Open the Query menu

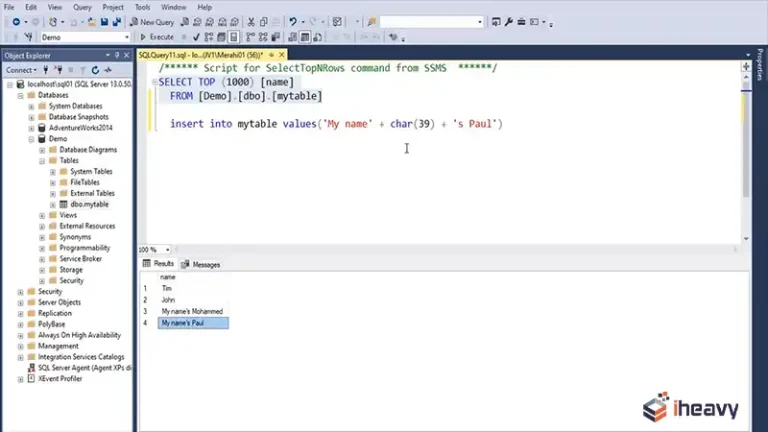click(83, 7)
